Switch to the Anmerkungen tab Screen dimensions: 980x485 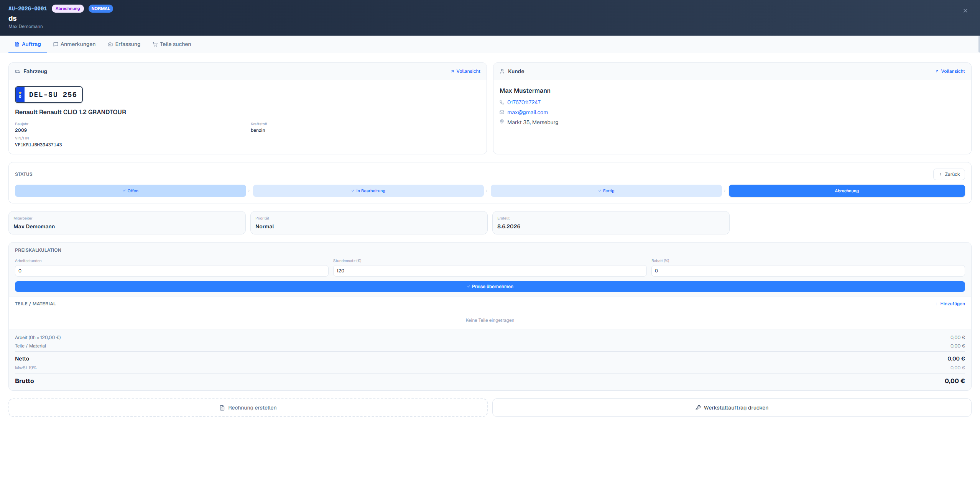pos(74,44)
